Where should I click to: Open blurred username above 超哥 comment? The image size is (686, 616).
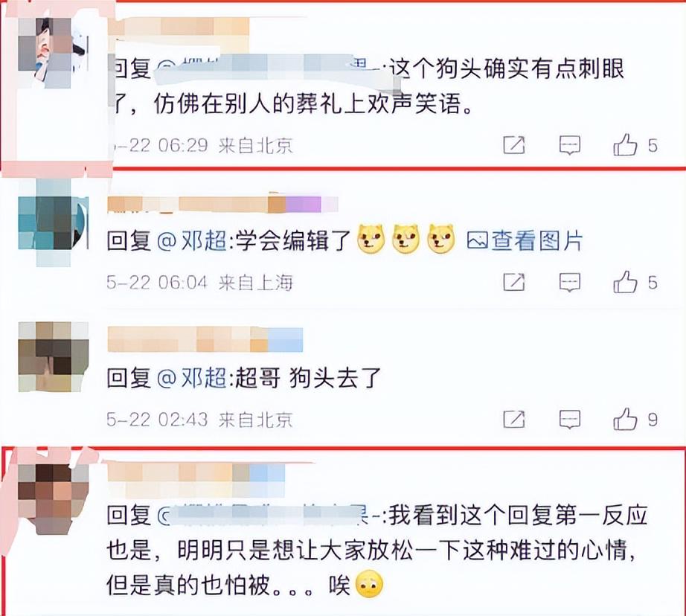(x=205, y=339)
